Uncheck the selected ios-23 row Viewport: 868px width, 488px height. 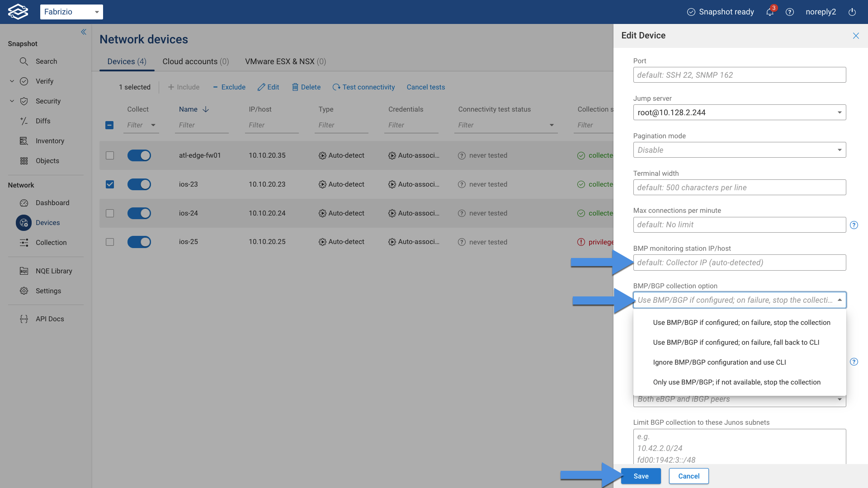point(109,184)
